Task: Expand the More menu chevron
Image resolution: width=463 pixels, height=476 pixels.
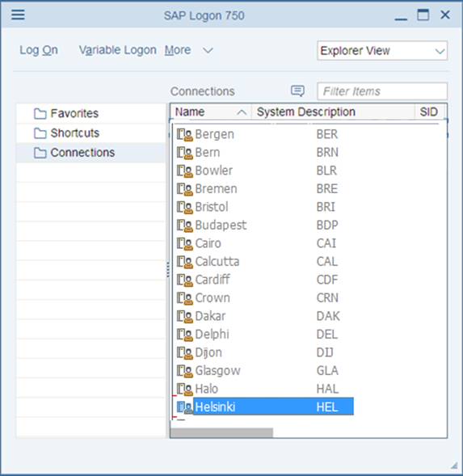Action: 208,50
